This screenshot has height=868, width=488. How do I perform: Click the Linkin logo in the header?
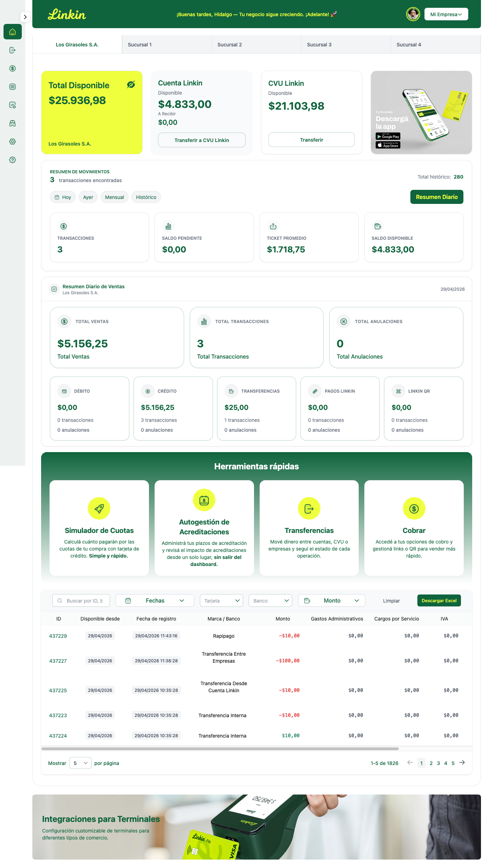[x=67, y=14]
